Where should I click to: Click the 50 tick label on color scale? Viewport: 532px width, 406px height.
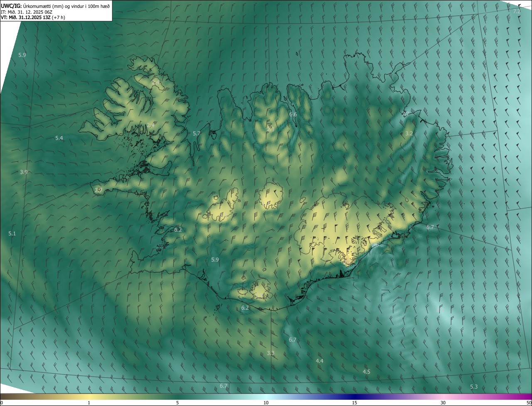click(529, 403)
